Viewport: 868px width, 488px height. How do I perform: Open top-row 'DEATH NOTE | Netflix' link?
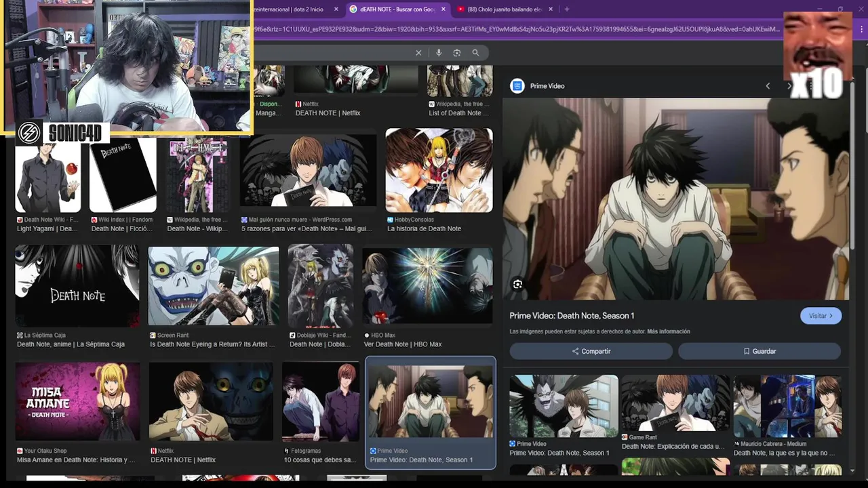328,113
